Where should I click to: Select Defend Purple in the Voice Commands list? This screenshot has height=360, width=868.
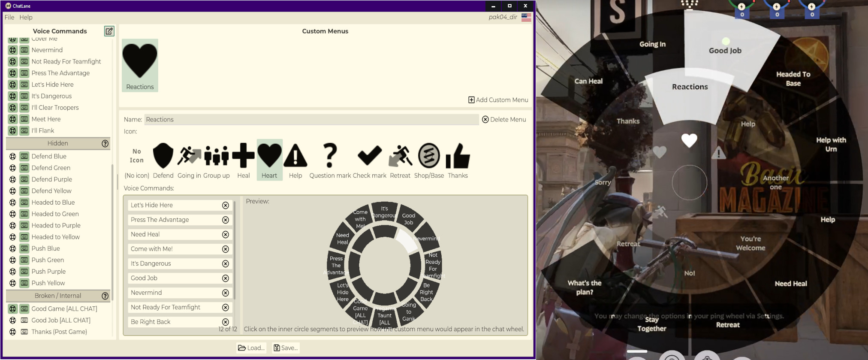pyautogui.click(x=52, y=179)
